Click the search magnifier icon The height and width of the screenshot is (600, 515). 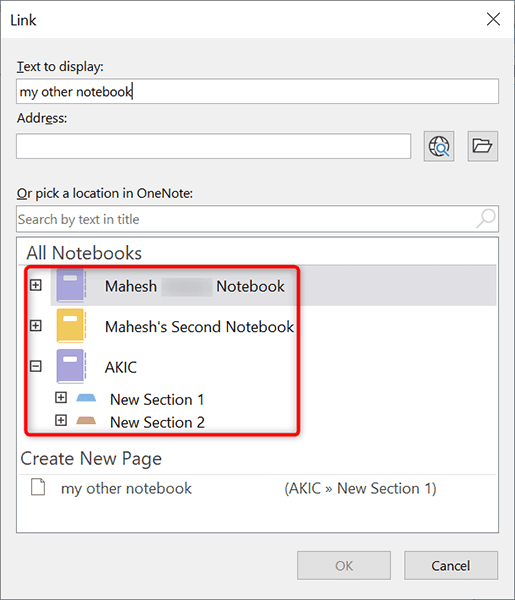pos(486,218)
